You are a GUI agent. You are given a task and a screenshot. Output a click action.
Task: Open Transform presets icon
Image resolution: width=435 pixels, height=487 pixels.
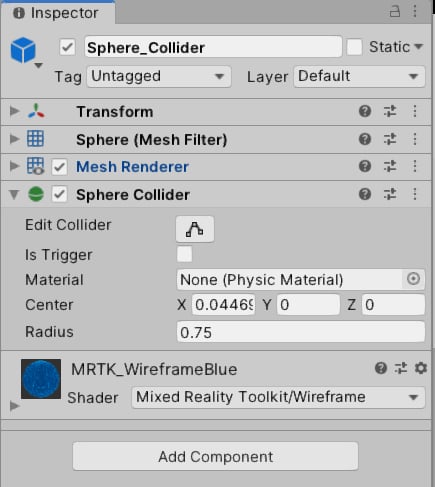[390, 111]
